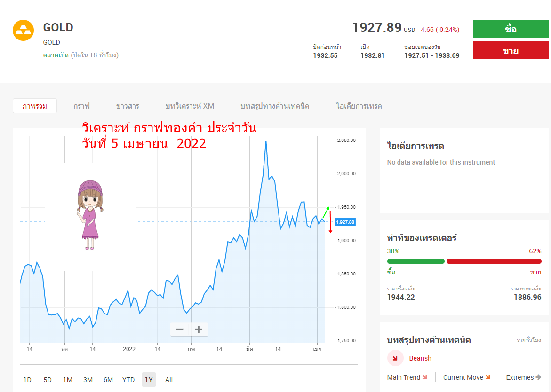Click the 2022 label on chart axis
Image resolution: width=551 pixels, height=392 pixels.
coord(129,349)
